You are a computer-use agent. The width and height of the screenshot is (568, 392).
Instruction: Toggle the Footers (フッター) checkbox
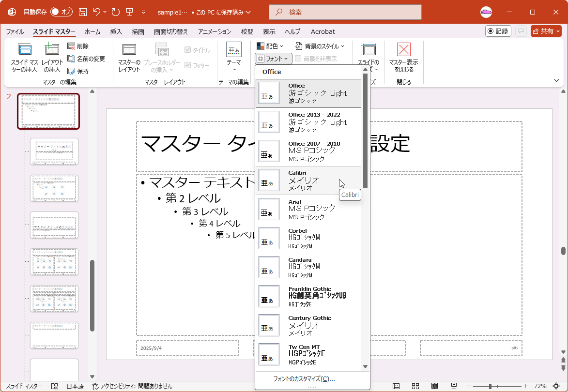pyautogui.click(x=188, y=65)
